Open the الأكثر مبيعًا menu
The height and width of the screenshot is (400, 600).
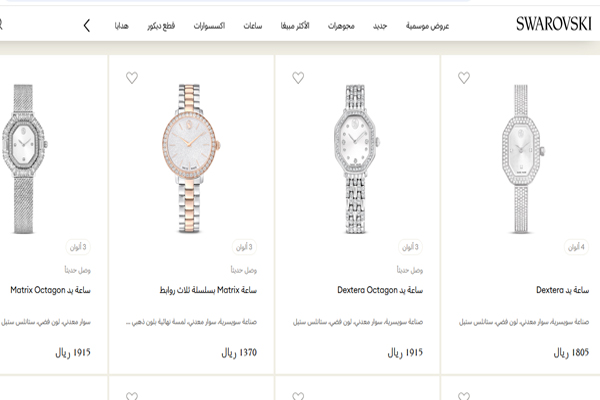pyautogui.click(x=295, y=26)
